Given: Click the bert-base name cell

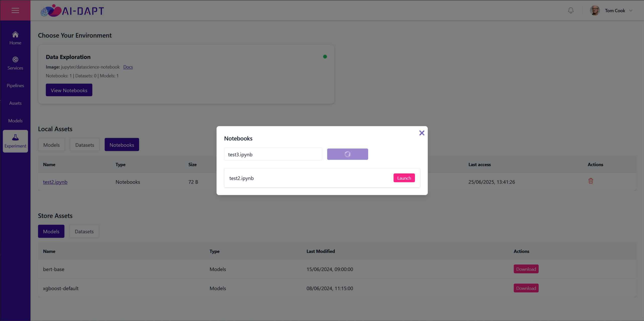Looking at the screenshot, I should [x=54, y=269].
